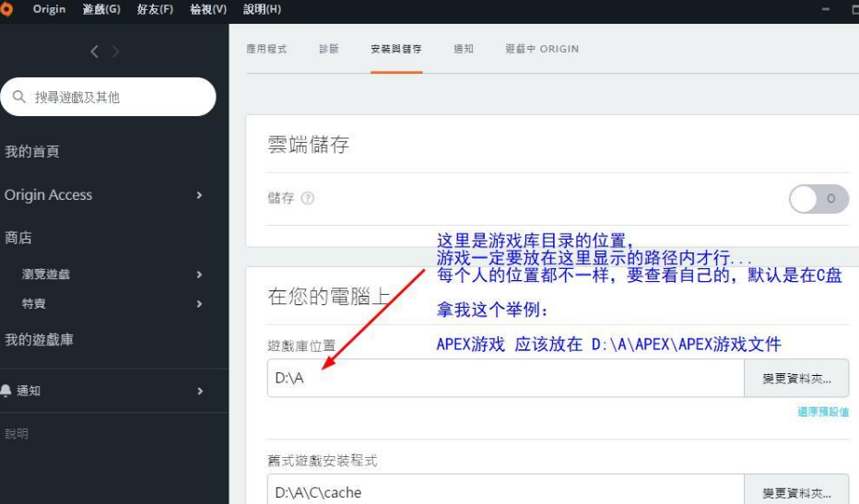Screen dimensions: 859x504
Task: Click 變更資料夾 button for 舊式遊戲安裝程式
Action: [796, 490]
